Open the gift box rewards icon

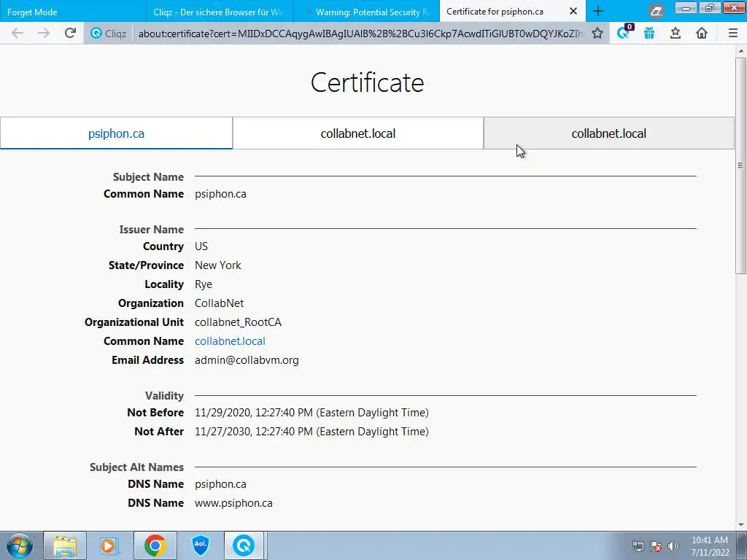pos(649,33)
